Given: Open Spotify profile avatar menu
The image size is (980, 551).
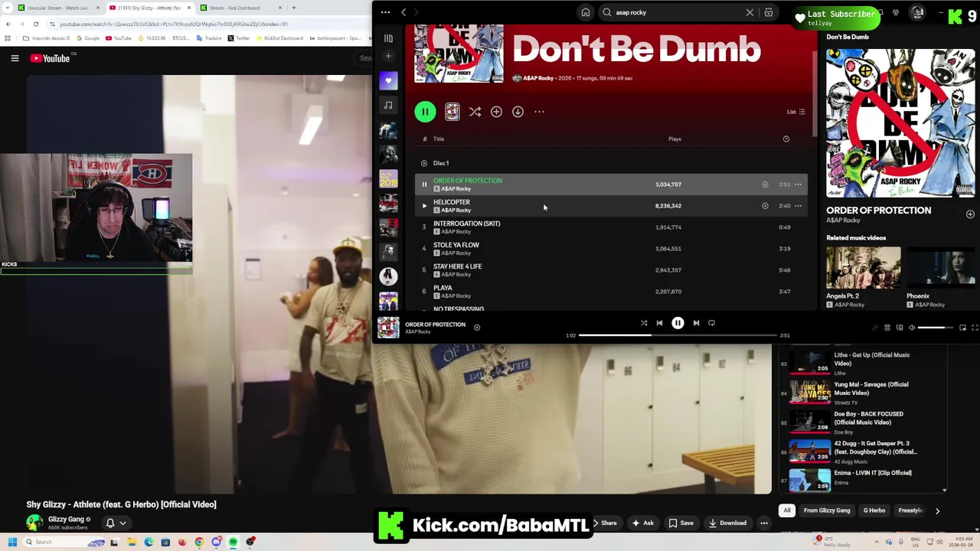Looking at the screenshot, I should (917, 12).
